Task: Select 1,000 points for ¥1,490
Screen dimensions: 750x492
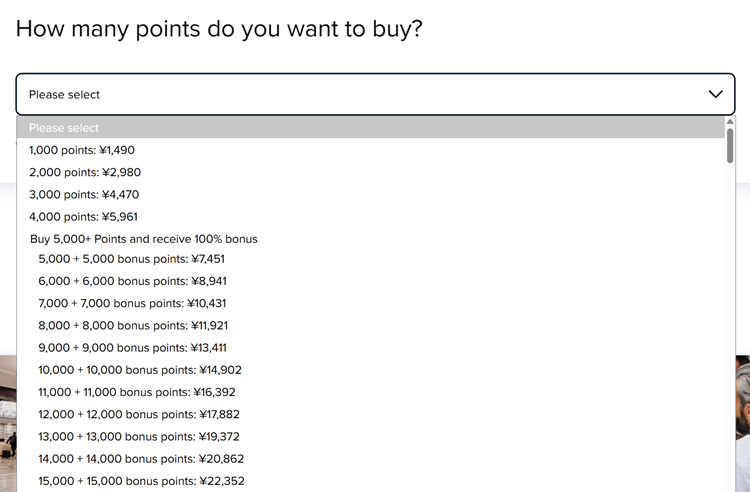Action: (82, 150)
